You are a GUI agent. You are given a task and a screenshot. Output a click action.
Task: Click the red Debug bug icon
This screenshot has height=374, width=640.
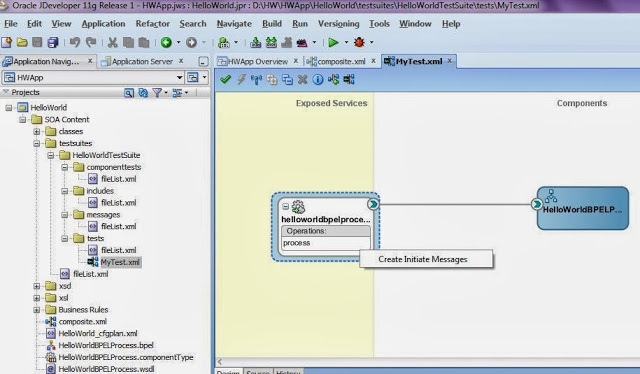click(359, 42)
